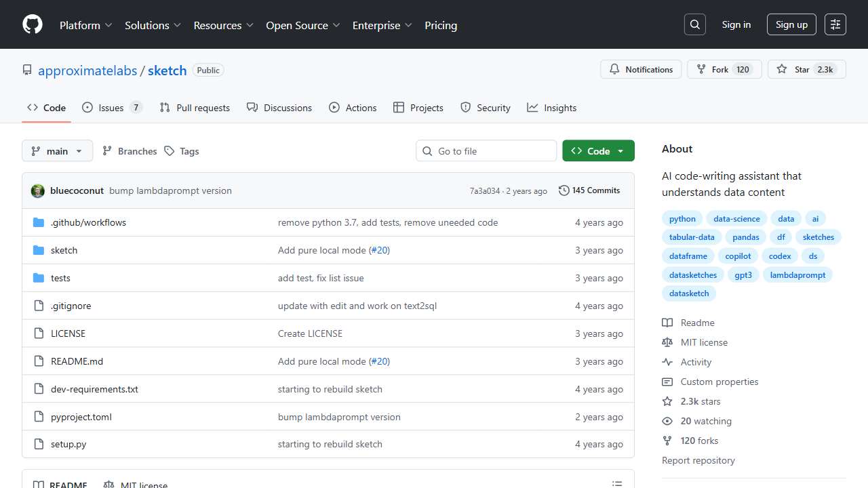This screenshot has height=488, width=868.
Task: Open the .github/workflows folder icon
Action: [x=39, y=223]
